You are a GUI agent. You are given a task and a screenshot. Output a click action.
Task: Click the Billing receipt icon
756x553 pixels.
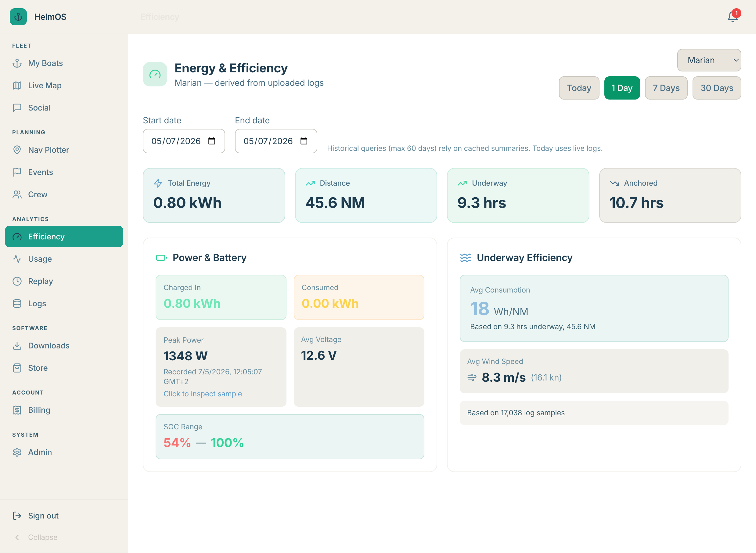[x=17, y=410]
